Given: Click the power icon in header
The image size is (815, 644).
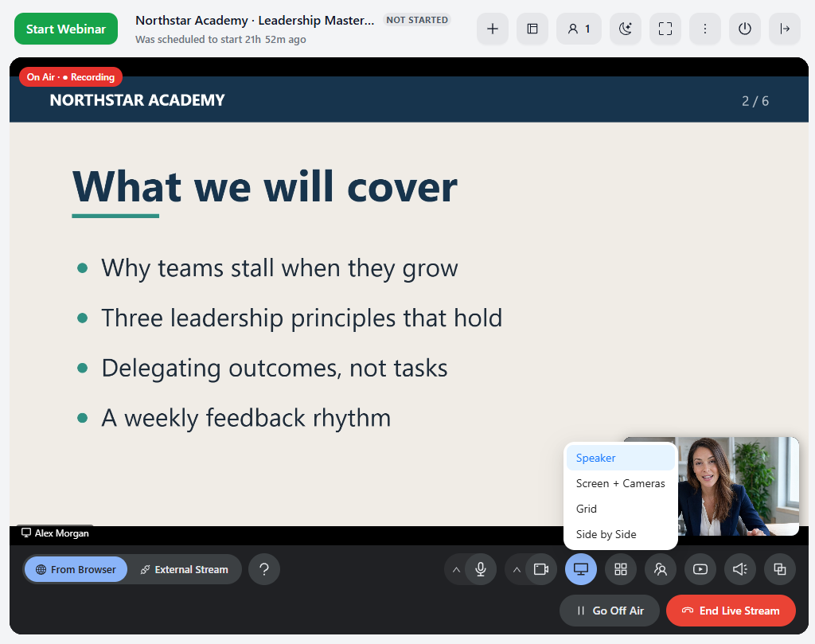Looking at the screenshot, I should tap(745, 29).
